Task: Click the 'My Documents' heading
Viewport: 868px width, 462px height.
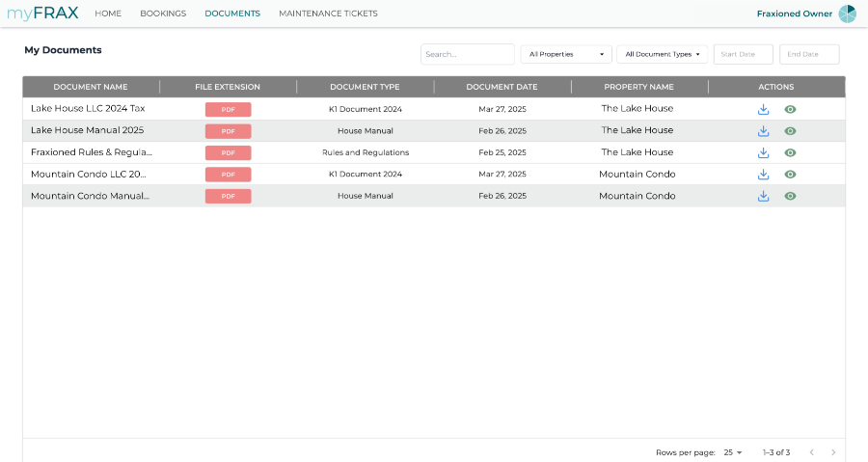Action: point(63,50)
